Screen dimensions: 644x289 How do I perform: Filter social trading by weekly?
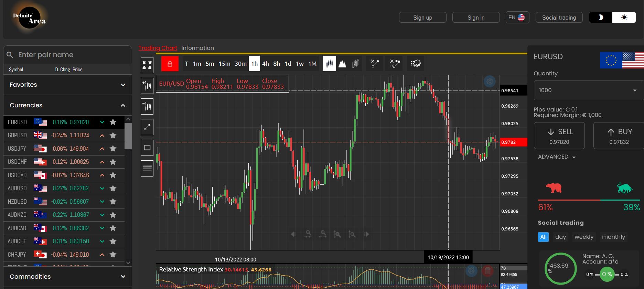584,237
